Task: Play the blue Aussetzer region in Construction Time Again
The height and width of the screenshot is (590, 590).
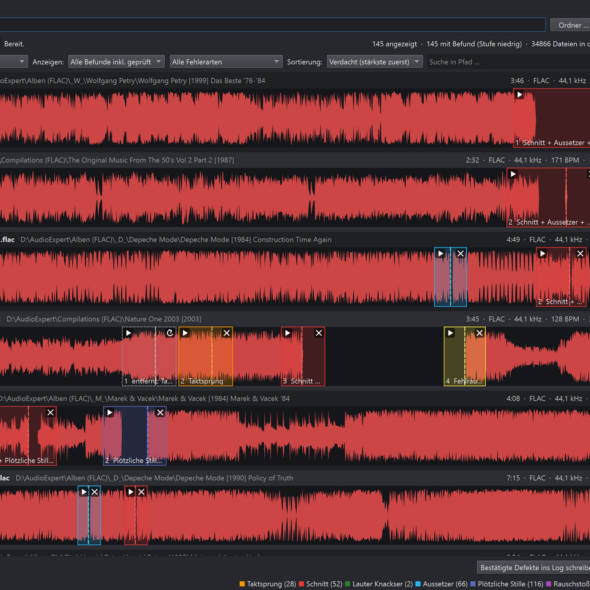Action: (440, 254)
